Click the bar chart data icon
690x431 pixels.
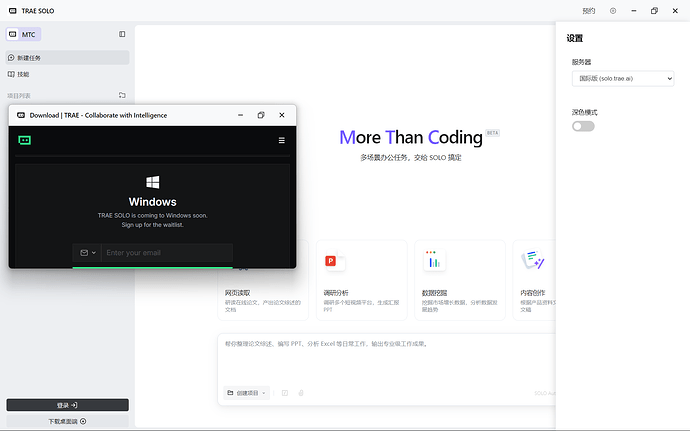coord(434,261)
